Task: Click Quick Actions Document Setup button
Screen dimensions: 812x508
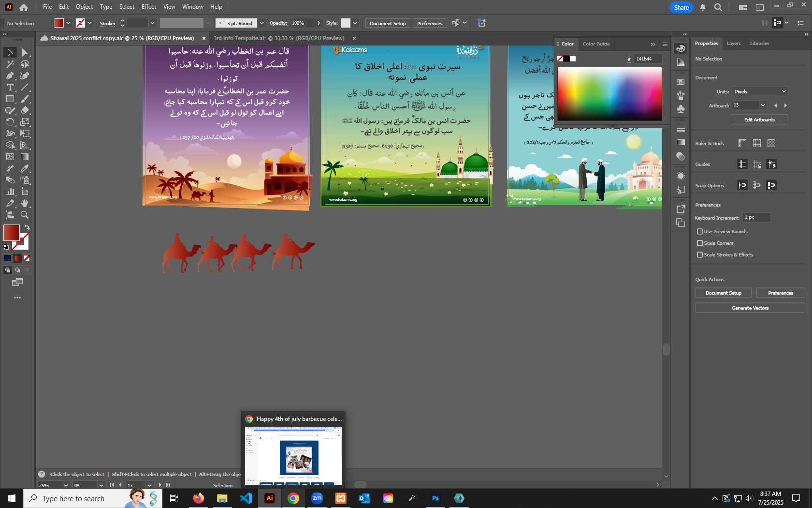Action: coord(723,293)
